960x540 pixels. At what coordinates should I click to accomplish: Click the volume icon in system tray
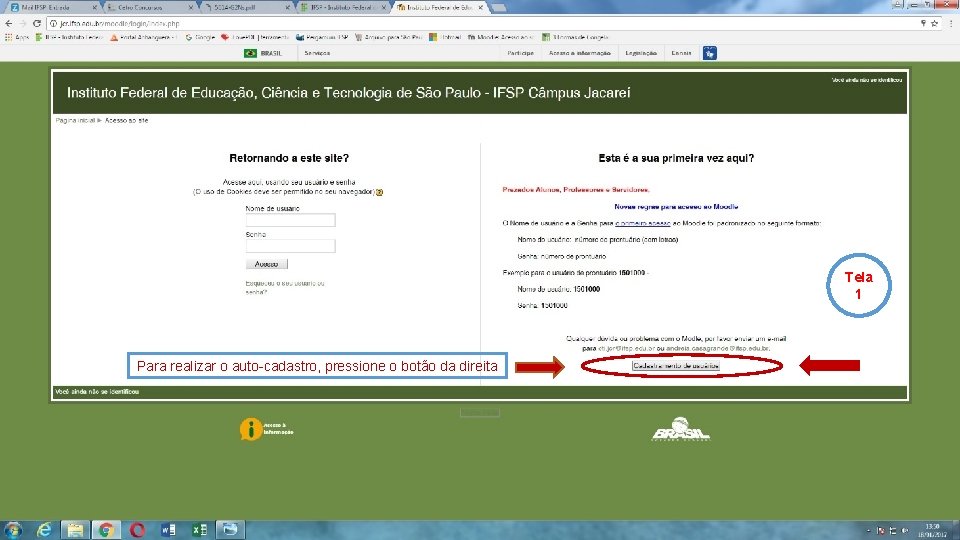pos(905,531)
